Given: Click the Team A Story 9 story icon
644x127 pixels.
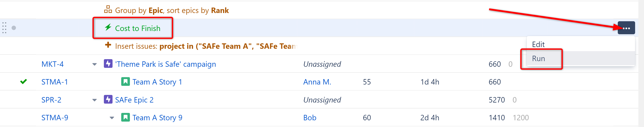Looking at the screenshot, I should click(x=125, y=117).
